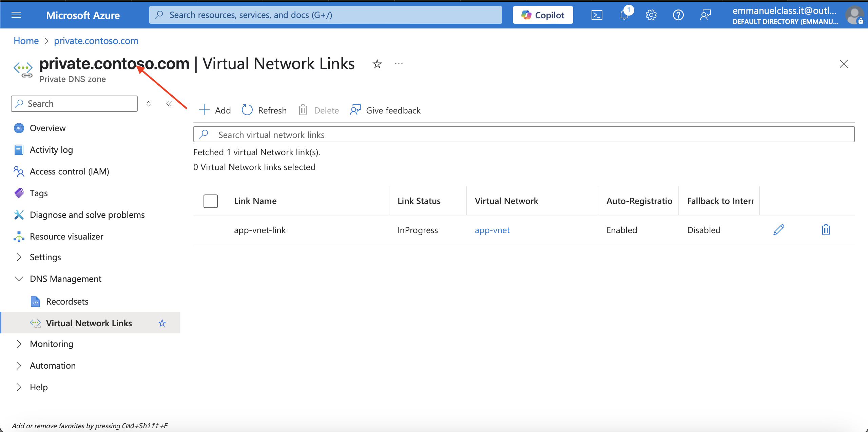Launch Copilot
The height and width of the screenshot is (432, 868).
click(x=543, y=15)
